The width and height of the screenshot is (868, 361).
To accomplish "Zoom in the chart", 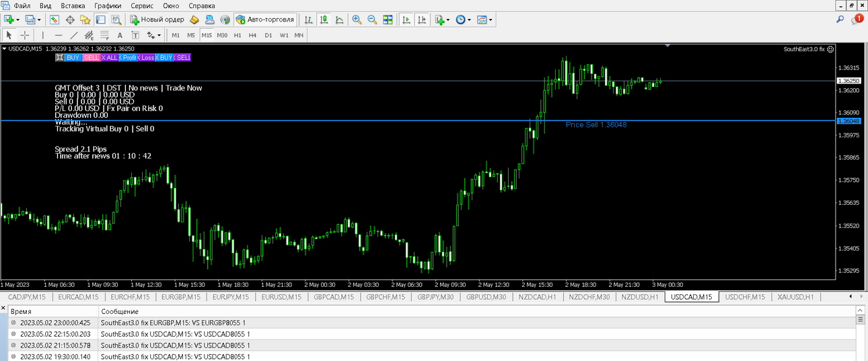I will coord(357,20).
